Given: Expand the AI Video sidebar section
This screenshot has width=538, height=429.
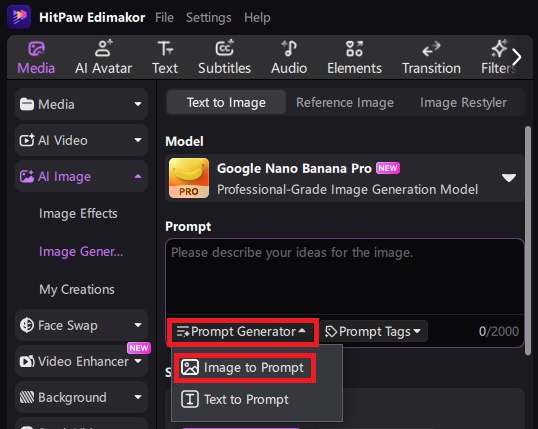Looking at the screenshot, I should (81, 140).
